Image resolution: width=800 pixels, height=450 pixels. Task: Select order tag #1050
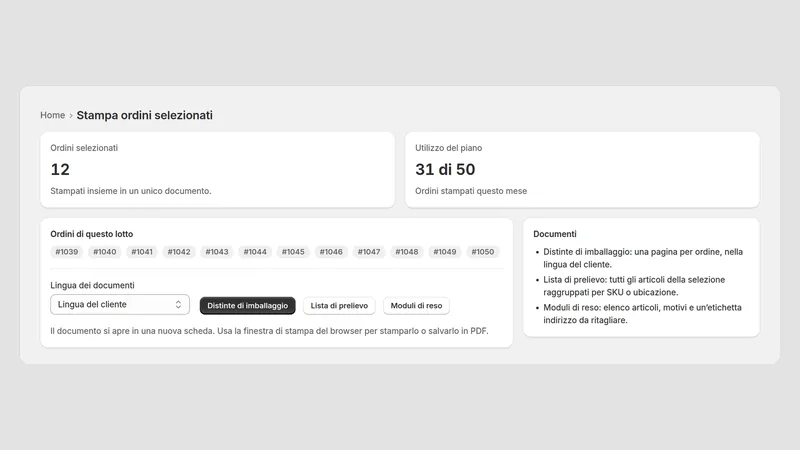point(483,252)
